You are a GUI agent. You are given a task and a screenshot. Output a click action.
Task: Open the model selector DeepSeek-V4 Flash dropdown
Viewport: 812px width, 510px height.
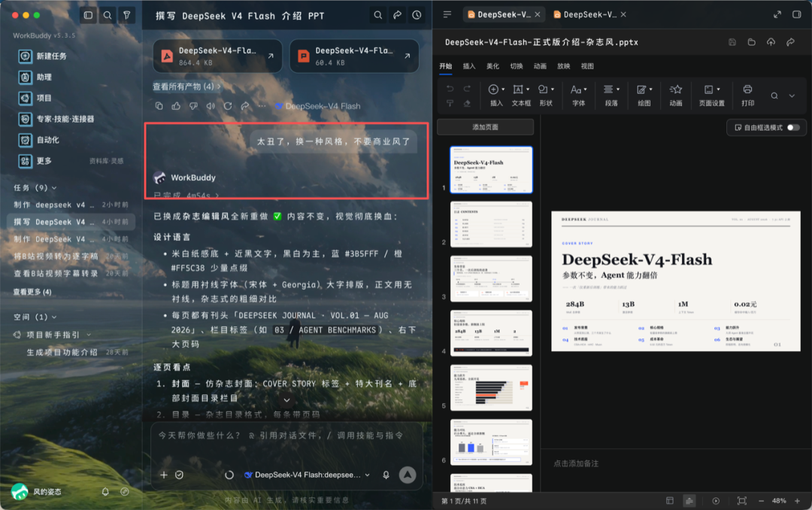pos(307,475)
